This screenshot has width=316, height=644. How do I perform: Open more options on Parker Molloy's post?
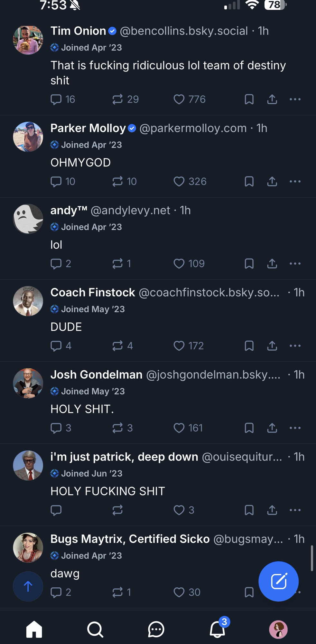(295, 182)
